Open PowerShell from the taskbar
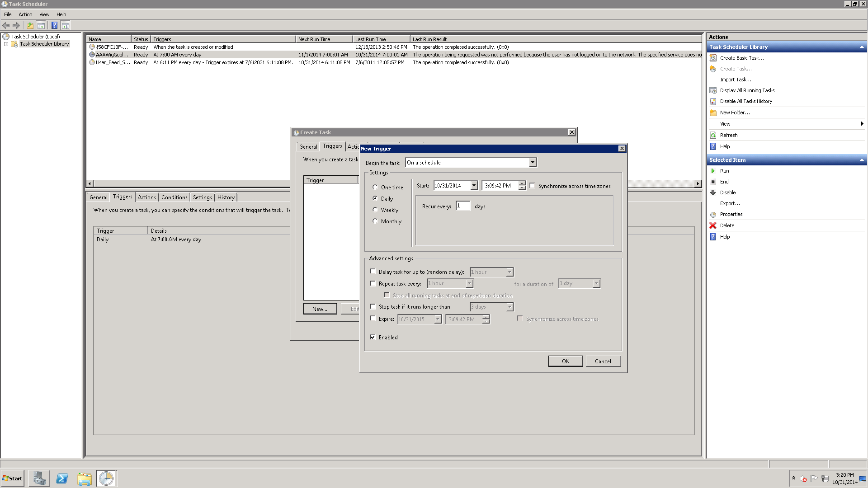This screenshot has width=868, height=488. 62,479
